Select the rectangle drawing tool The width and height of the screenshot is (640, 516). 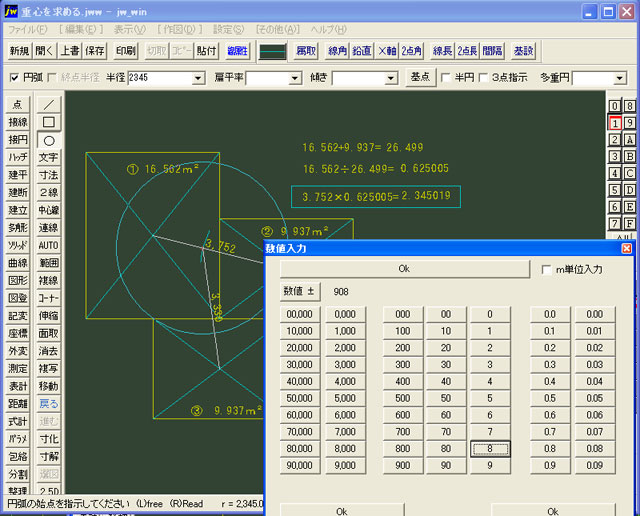[49, 122]
